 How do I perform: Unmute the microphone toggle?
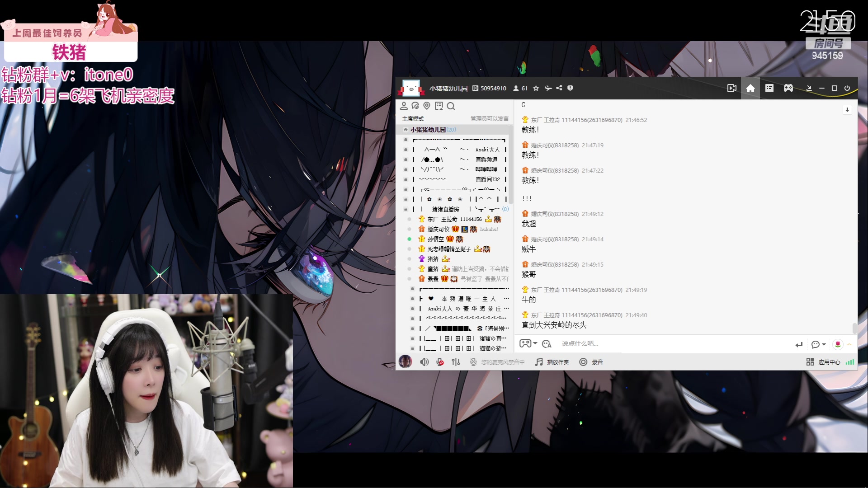(x=440, y=361)
